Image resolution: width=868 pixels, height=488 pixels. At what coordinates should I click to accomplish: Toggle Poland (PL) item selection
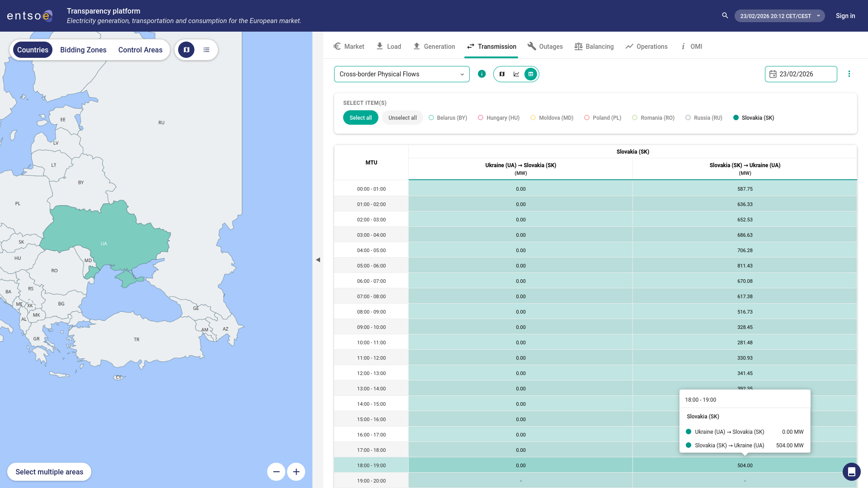[603, 118]
